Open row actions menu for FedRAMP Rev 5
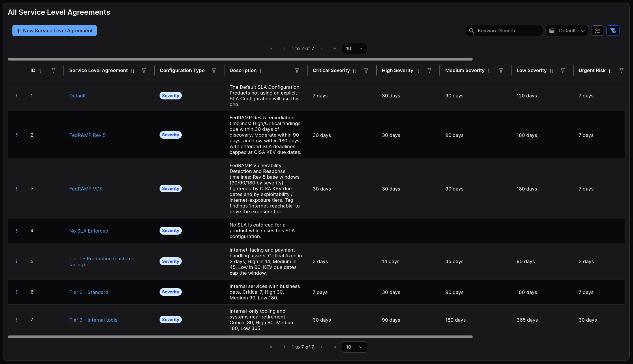Screen dimensions: 633x364 tap(17, 135)
